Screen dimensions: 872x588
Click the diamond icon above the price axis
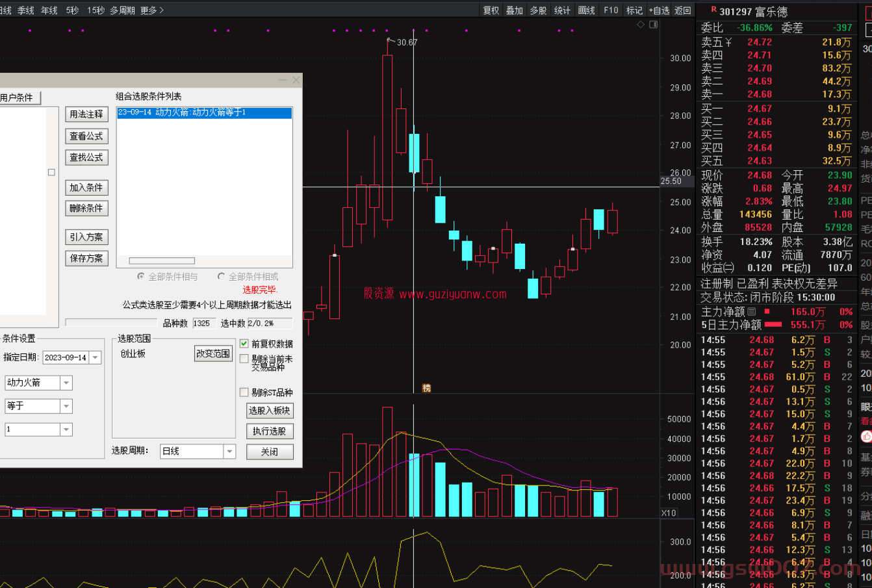(641, 25)
